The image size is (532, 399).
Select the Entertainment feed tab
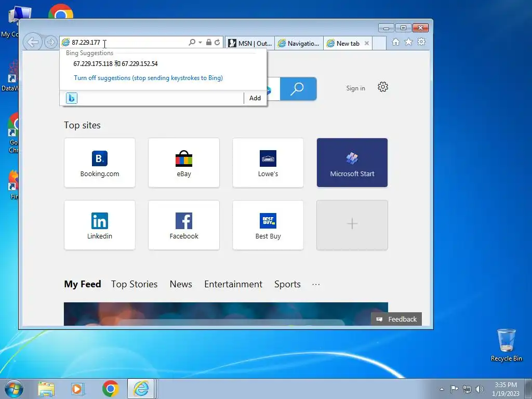point(233,284)
